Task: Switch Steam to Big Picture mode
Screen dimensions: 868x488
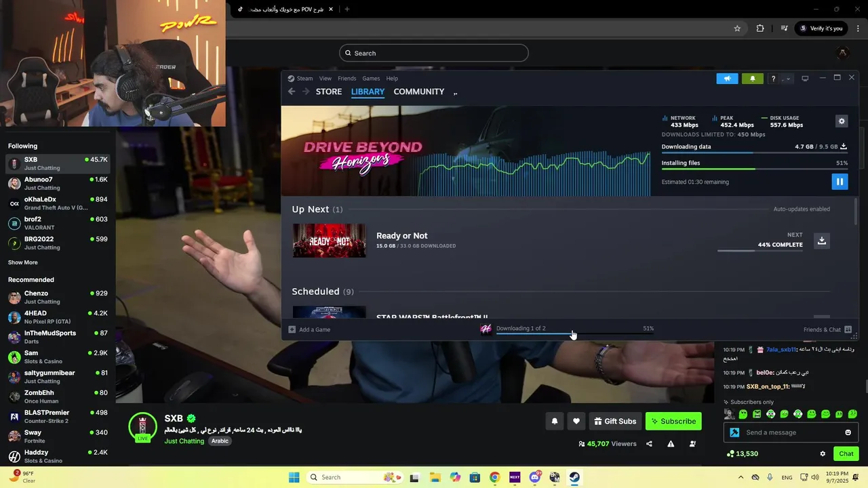Action: (805, 79)
